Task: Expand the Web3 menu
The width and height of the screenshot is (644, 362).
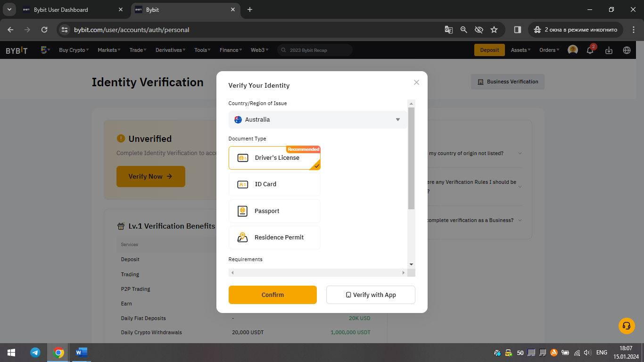Action: click(x=259, y=50)
